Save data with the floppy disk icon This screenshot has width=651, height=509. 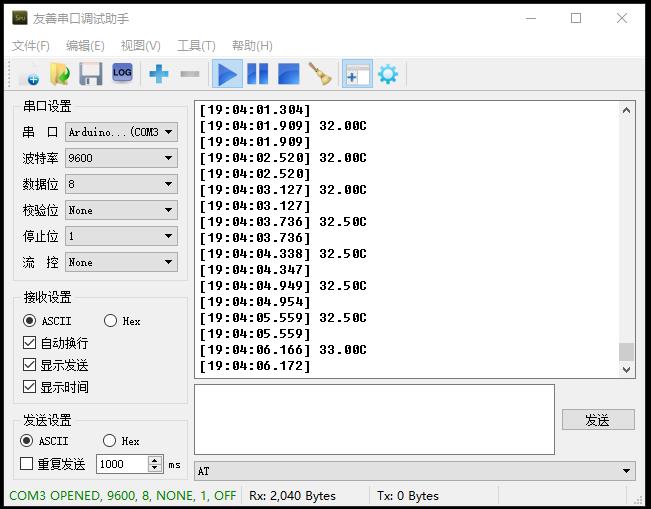(91, 74)
